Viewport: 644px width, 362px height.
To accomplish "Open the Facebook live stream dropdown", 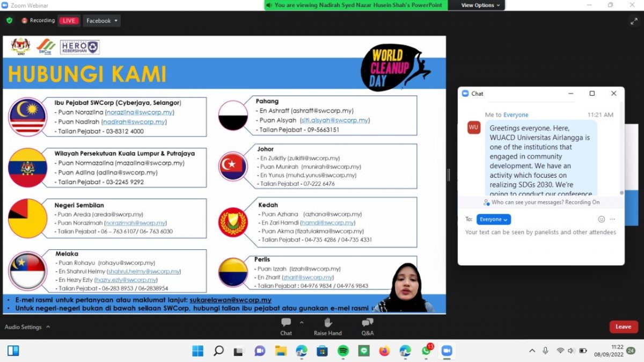I will tap(102, 21).
